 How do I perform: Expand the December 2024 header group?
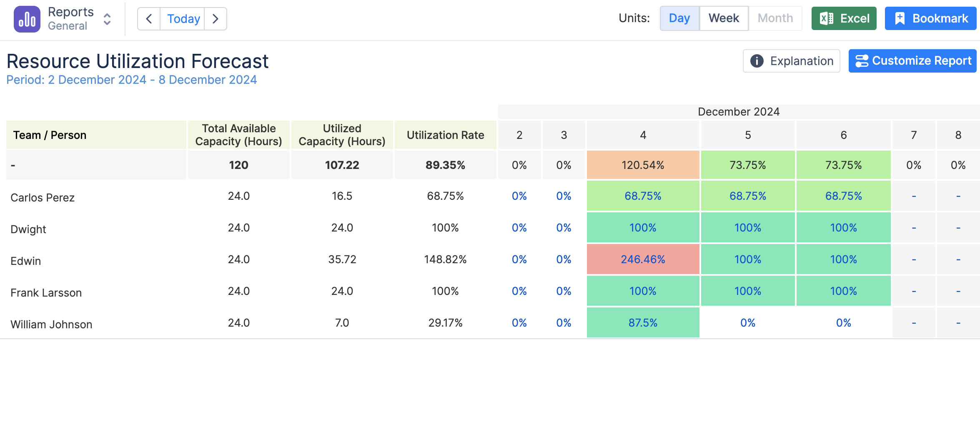[738, 111]
